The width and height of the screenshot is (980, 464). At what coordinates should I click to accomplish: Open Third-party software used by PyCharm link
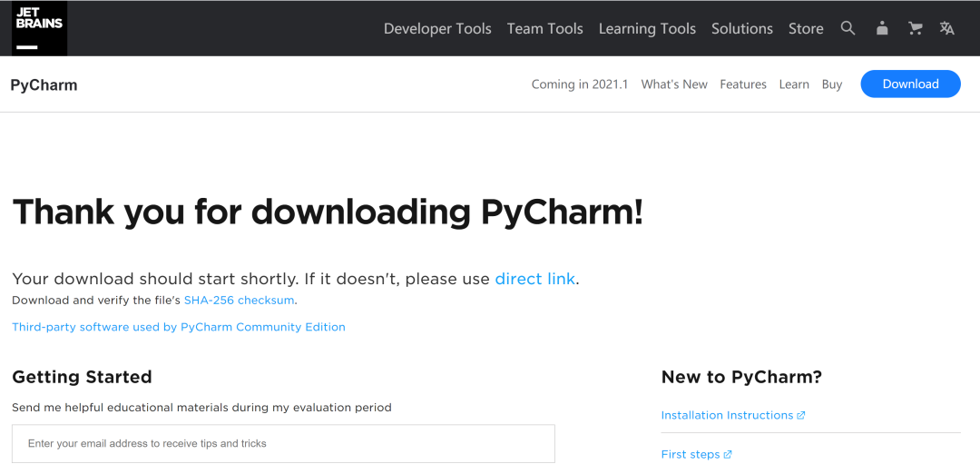click(179, 327)
